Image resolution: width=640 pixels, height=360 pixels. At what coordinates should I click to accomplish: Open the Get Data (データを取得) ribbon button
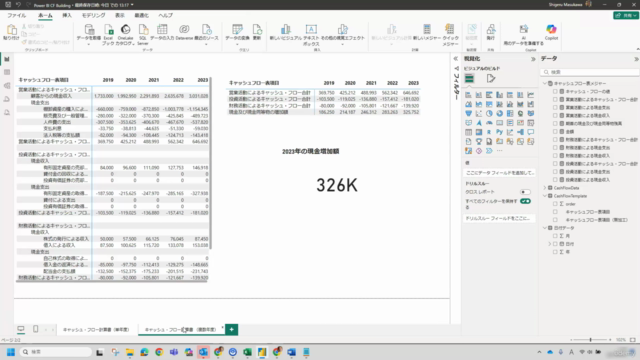pos(89,34)
